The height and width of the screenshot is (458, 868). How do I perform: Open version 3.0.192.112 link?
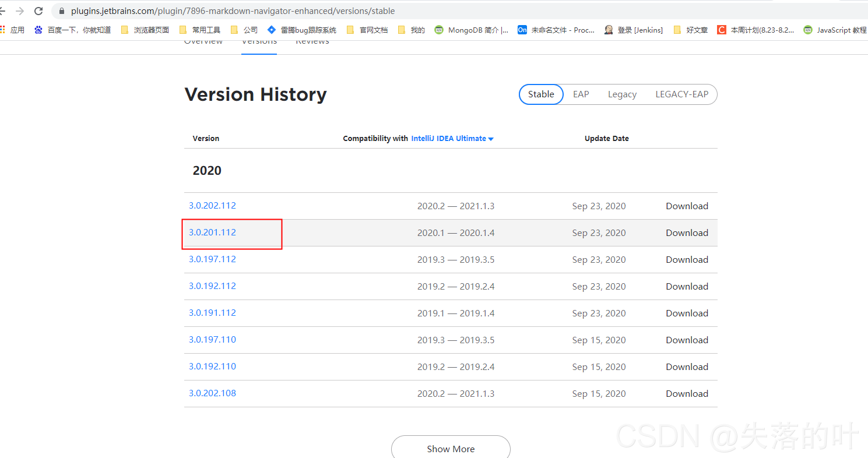[x=212, y=286]
